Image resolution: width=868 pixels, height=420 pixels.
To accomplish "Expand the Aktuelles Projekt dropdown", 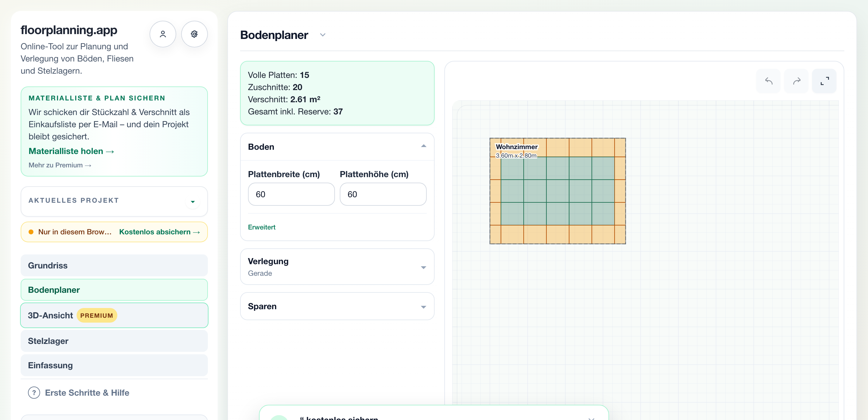I will click(193, 202).
